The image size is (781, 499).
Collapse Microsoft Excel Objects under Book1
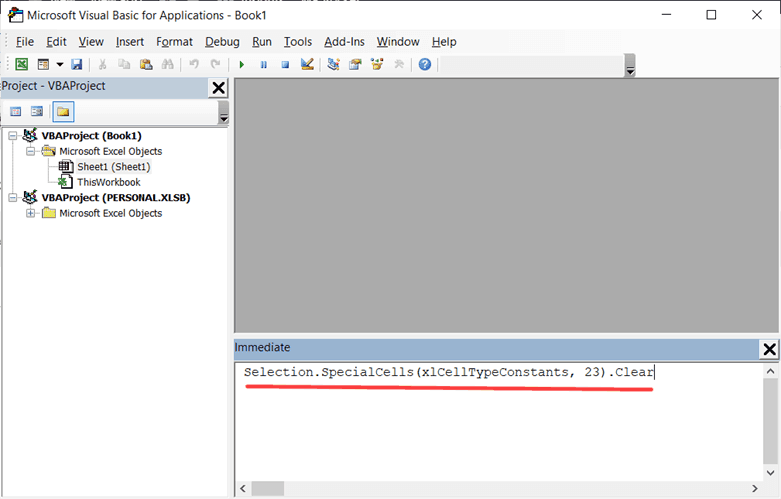(30, 151)
